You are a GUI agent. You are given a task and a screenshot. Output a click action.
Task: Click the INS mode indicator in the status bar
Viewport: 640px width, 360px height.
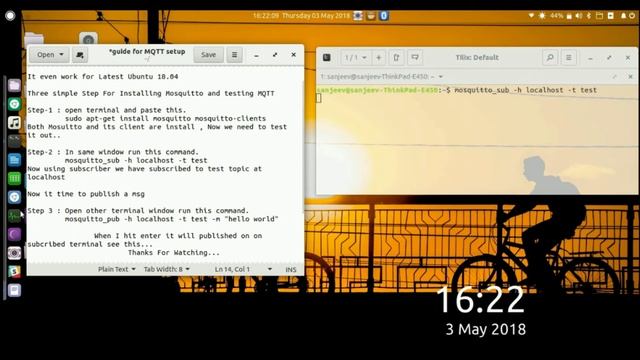pyautogui.click(x=291, y=269)
